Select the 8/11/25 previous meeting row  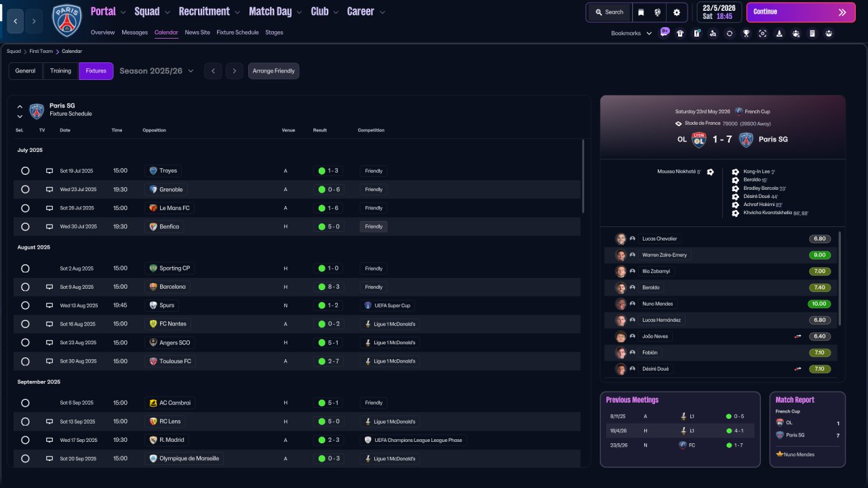[x=680, y=416]
